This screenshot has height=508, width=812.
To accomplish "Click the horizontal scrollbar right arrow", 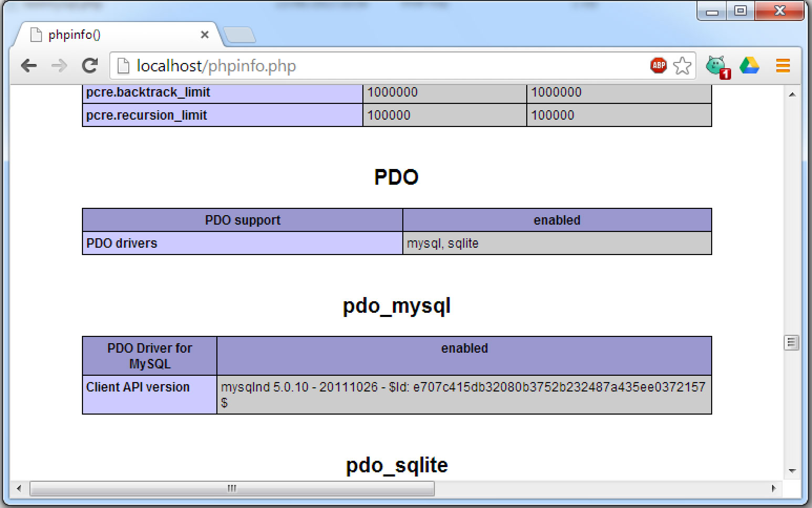I will tap(774, 489).
